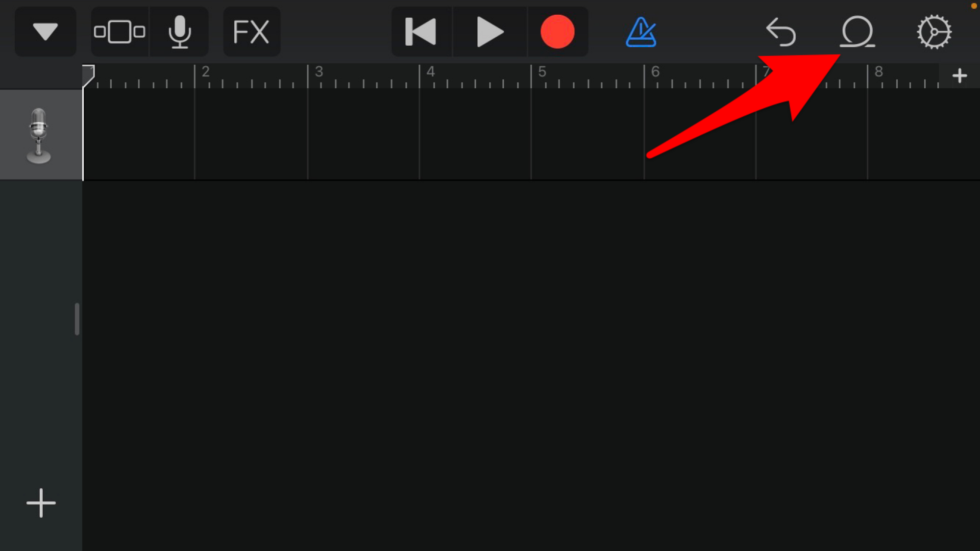Tap the playhead marker at bar 1
Viewport: 980px width, 551px height.
(x=88, y=75)
